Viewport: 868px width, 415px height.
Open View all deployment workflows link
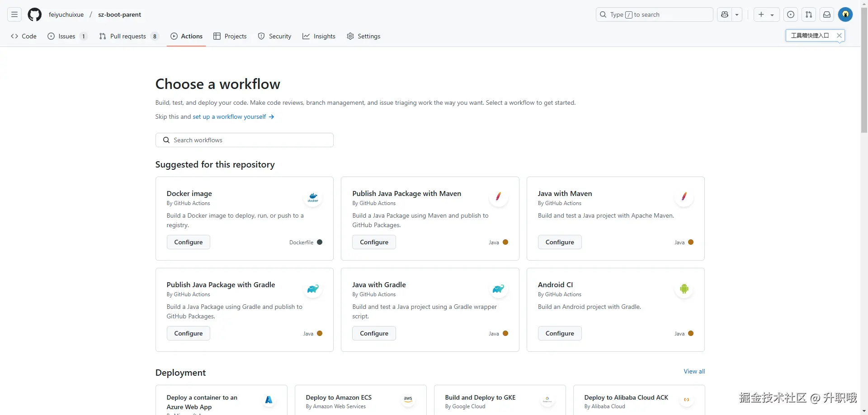coord(694,371)
